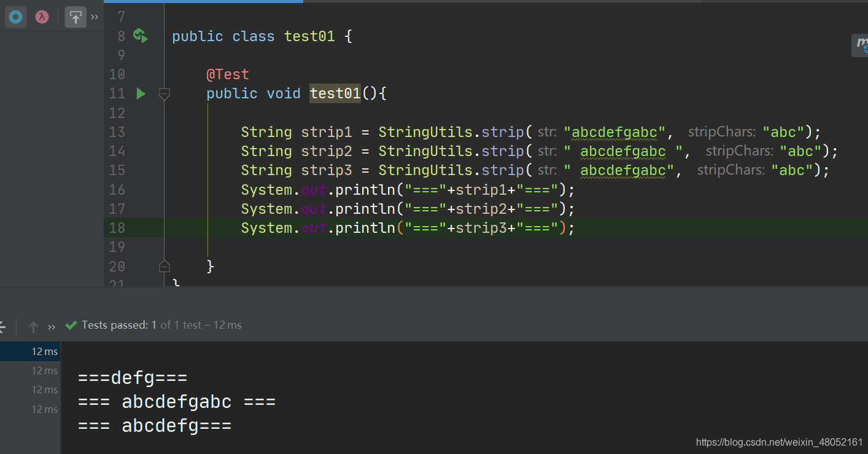This screenshot has height=454, width=868.
Task: Click line number 12 in the gutter
Action: pyautogui.click(x=117, y=113)
